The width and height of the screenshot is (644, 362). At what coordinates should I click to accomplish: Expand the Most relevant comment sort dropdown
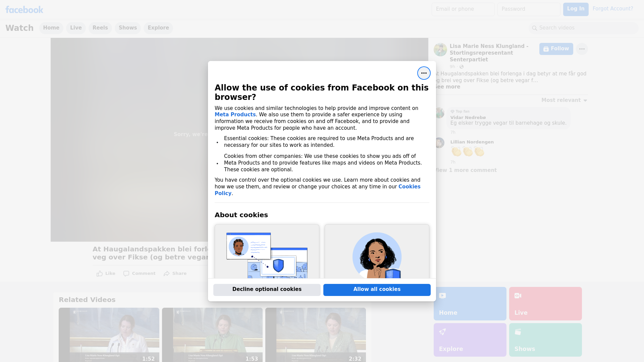tap(564, 100)
